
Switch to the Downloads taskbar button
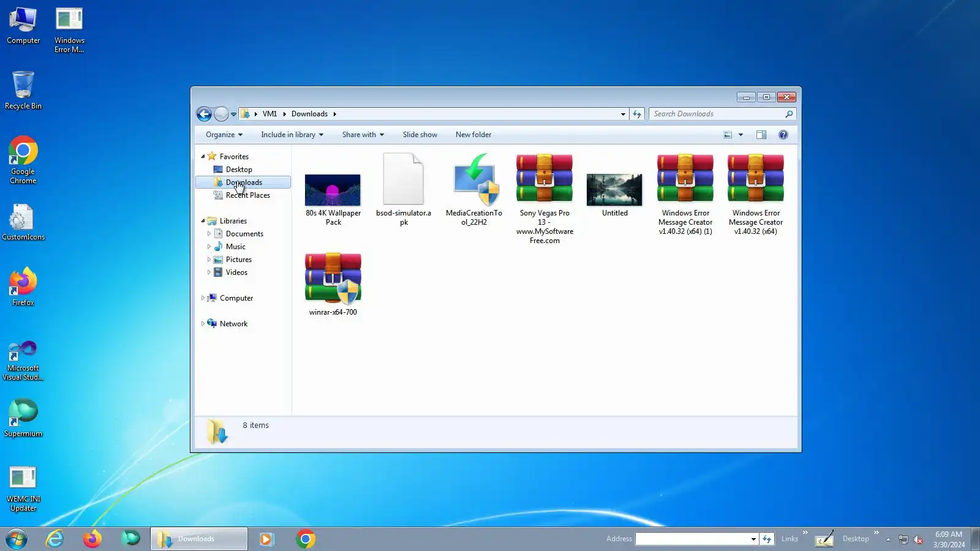[199, 539]
